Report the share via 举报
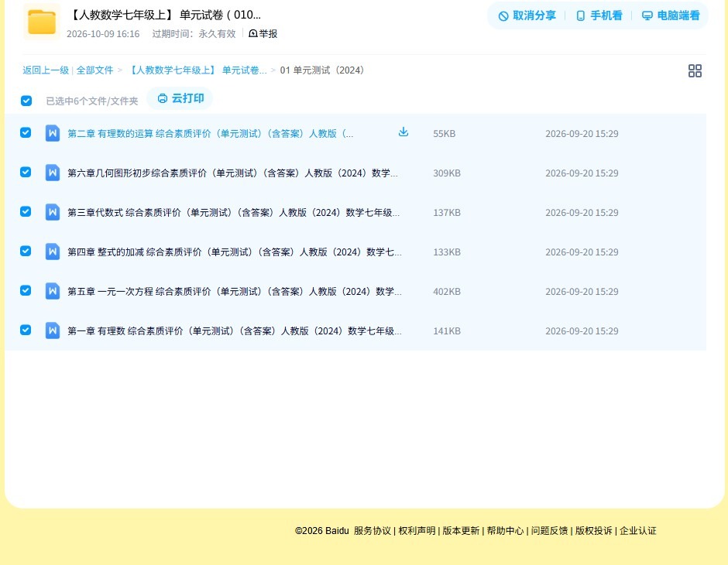Viewport: 728px width, 565px height. 263,33
